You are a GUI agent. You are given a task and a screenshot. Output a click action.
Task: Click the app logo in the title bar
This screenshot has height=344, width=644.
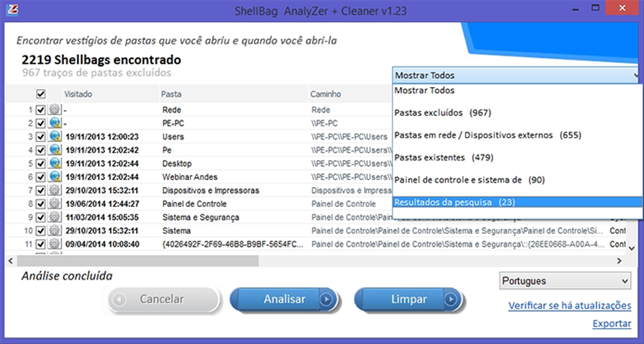tap(12, 10)
